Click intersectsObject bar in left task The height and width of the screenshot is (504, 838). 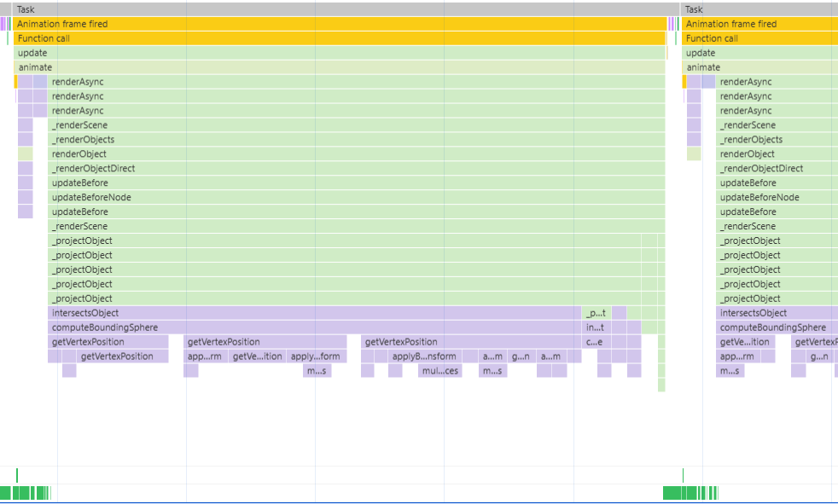click(314, 312)
